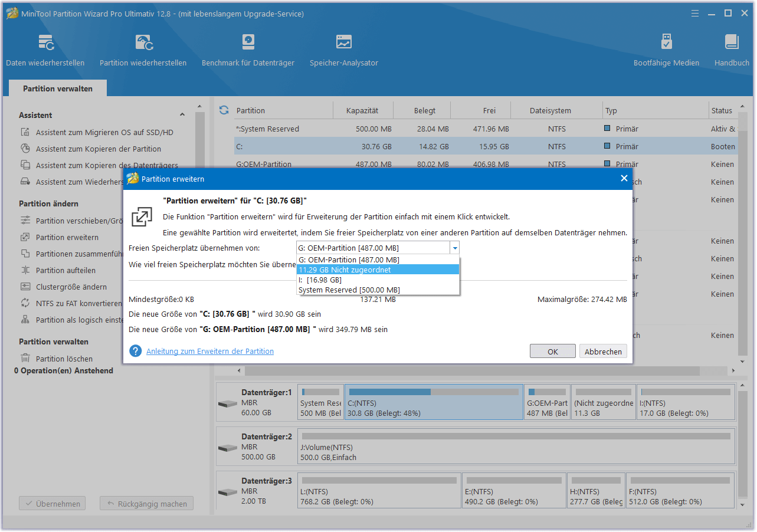Click Partition verschieben/Größe sidebar entry

click(x=71, y=221)
